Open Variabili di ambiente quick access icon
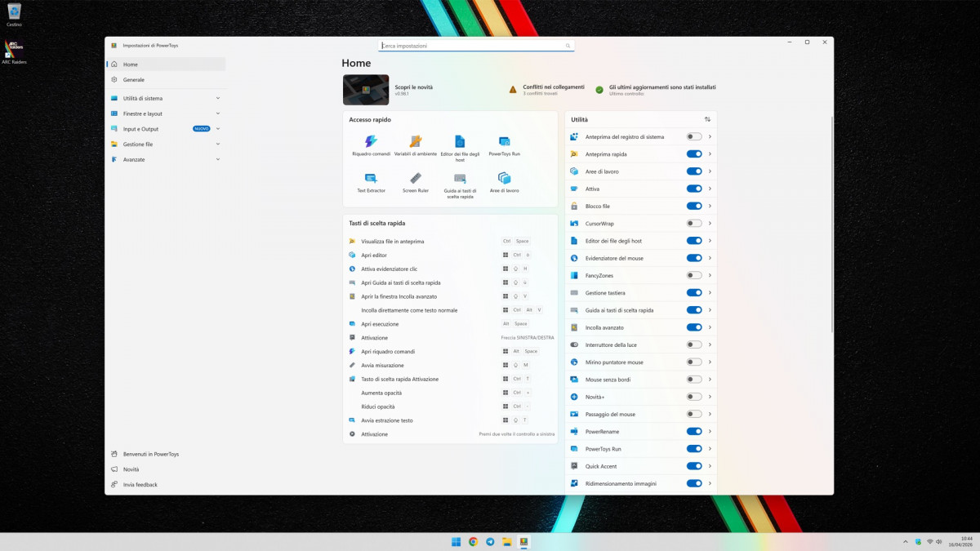980x551 pixels. [x=416, y=141]
